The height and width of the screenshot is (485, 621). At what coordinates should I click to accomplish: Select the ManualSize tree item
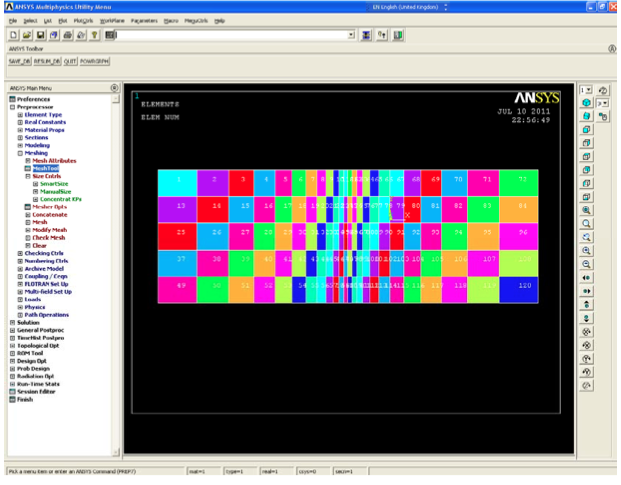[x=55, y=192]
